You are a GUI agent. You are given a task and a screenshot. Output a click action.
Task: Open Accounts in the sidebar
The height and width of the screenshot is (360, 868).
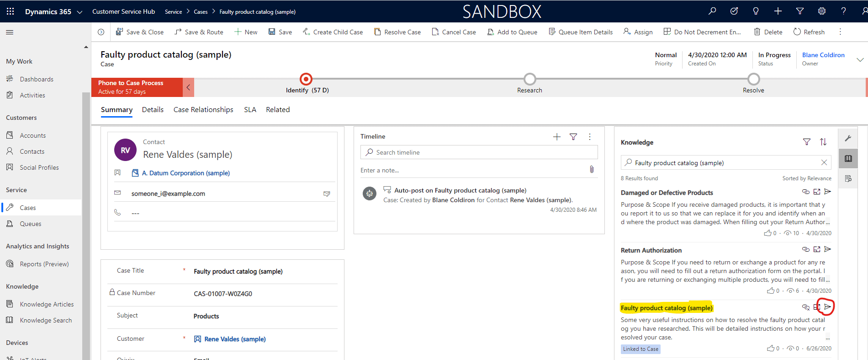tap(33, 135)
